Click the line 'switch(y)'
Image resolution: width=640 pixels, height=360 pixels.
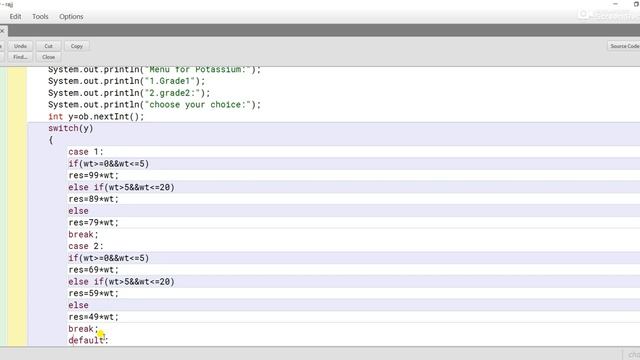click(x=71, y=128)
